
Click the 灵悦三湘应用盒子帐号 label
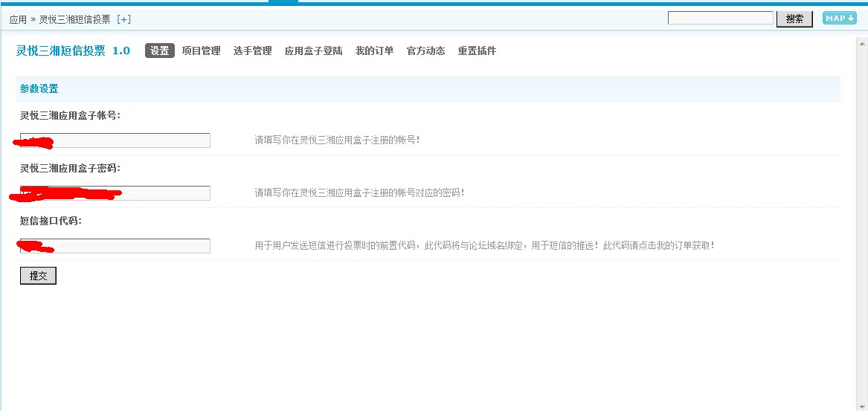click(x=71, y=116)
